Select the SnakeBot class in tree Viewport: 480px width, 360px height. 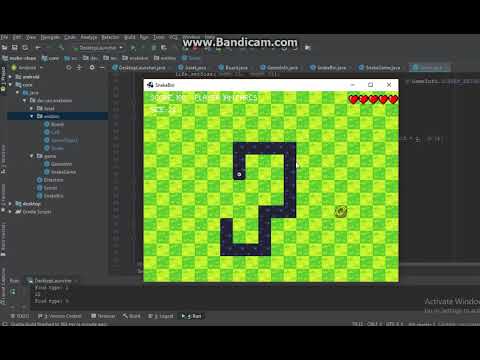click(54, 196)
